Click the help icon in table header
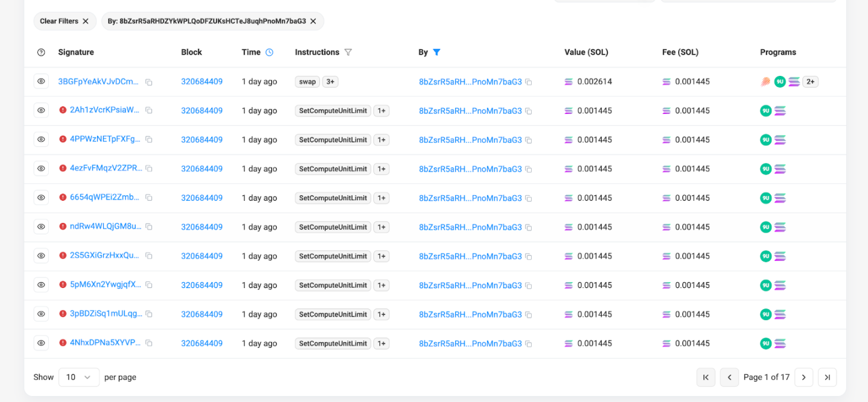This screenshot has height=402, width=868. [x=41, y=52]
